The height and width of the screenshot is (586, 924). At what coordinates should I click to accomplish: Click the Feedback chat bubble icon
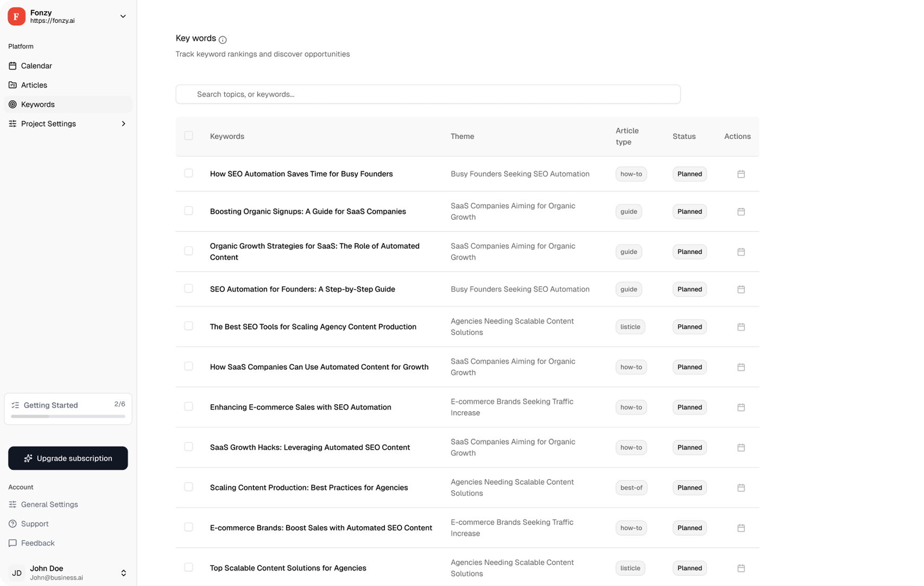tap(12, 543)
